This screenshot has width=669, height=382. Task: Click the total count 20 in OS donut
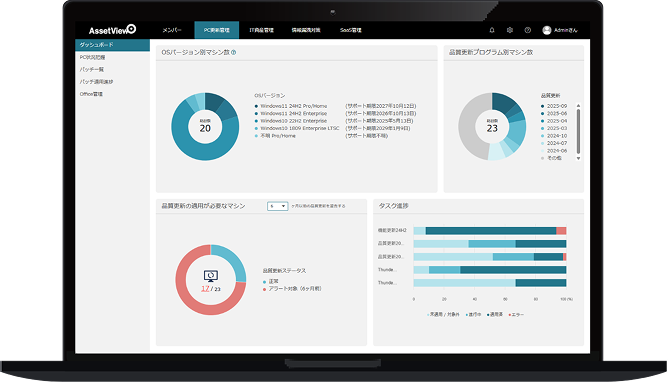(x=205, y=128)
